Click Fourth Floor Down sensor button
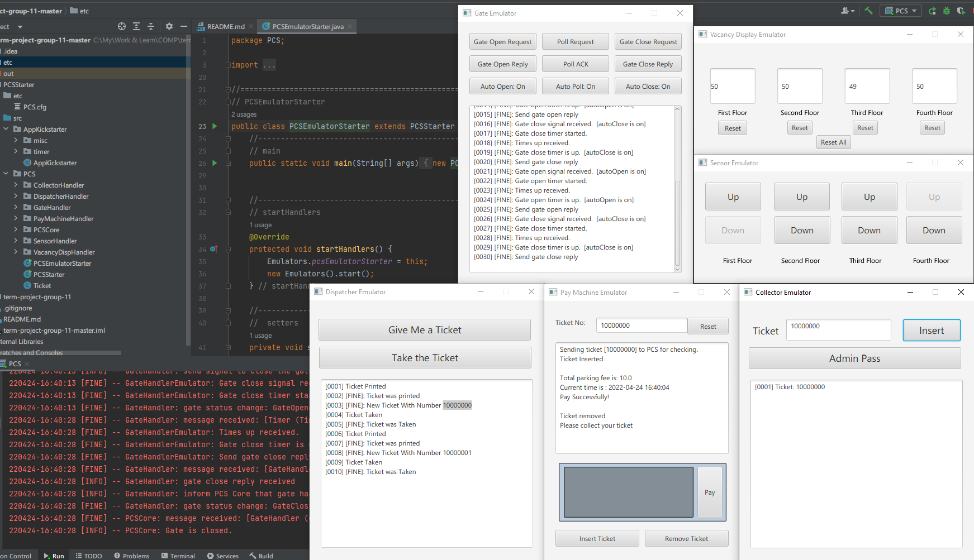Viewport: 974px width, 560px height. [x=934, y=230]
